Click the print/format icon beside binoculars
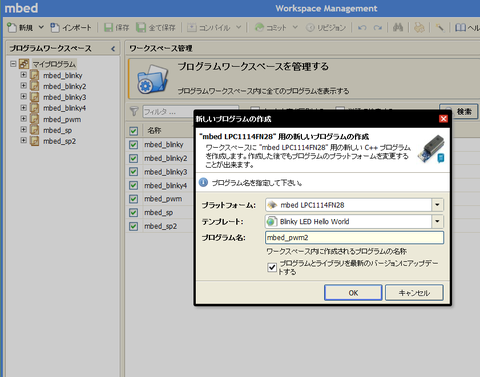Screen dimensions: 480x377 click(419, 27)
